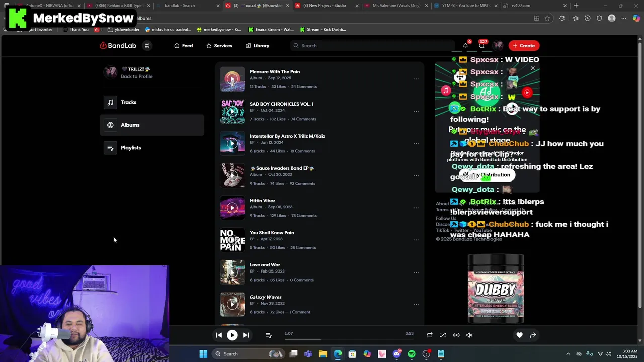Focus the BandLab search field
The height and width of the screenshot is (362, 644).
(372, 46)
